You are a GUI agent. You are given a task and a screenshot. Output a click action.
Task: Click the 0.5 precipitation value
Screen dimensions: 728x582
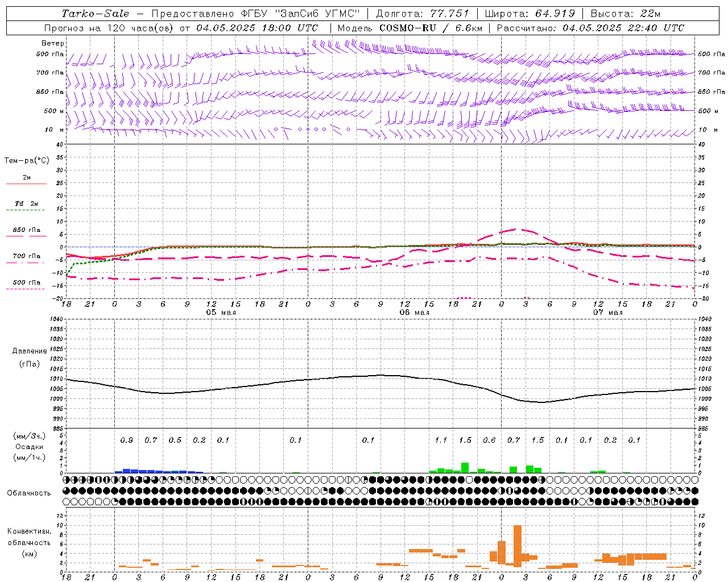pyautogui.click(x=175, y=440)
